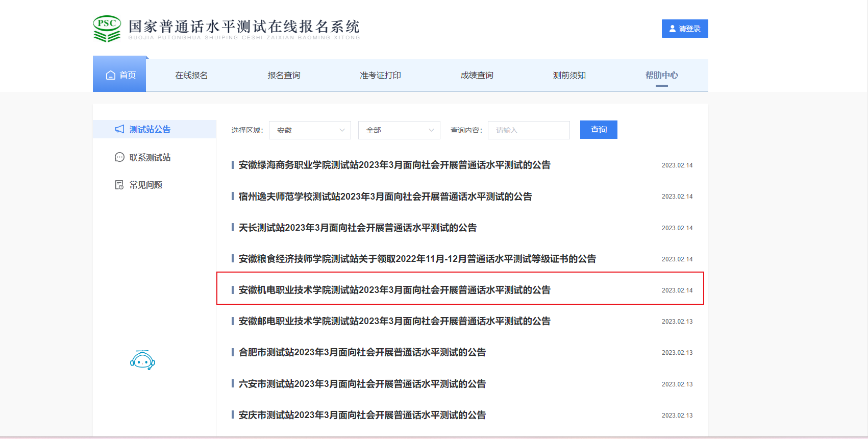Open the 天长测试站 March test announcement
This screenshot has width=868, height=439.
pos(357,228)
